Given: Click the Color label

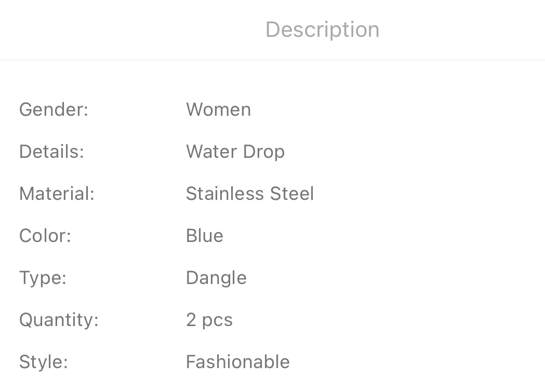Looking at the screenshot, I should pos(45,236).
